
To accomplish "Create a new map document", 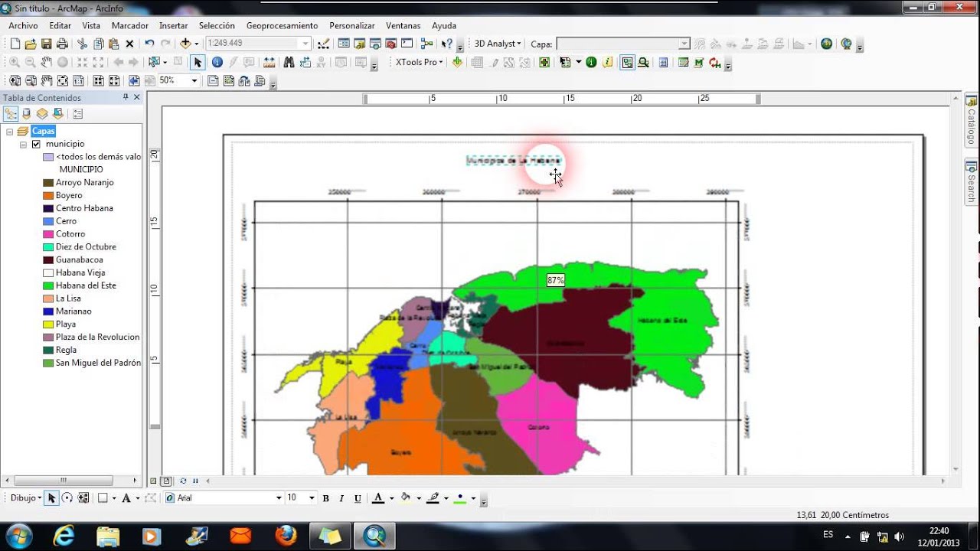I will point(15,44).
